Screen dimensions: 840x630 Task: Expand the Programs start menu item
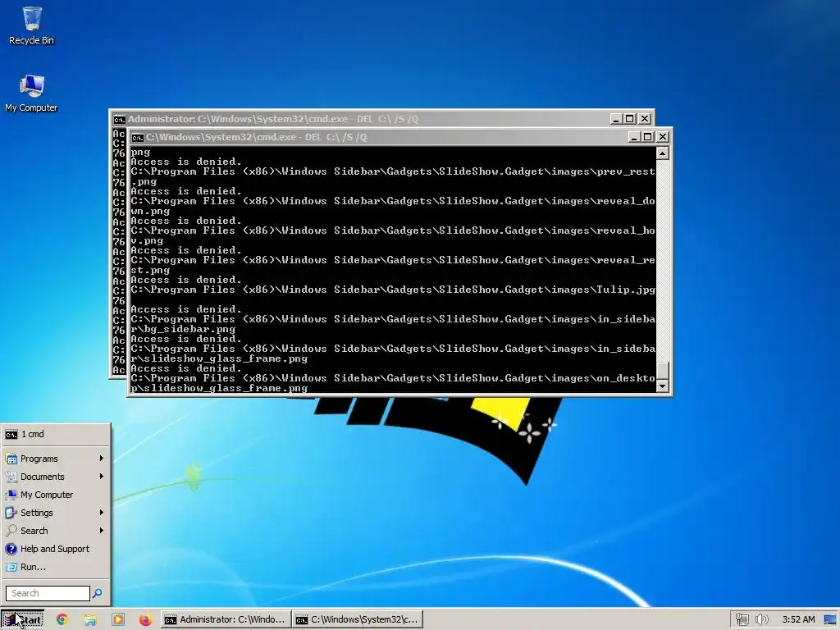(x=56, y=459)
